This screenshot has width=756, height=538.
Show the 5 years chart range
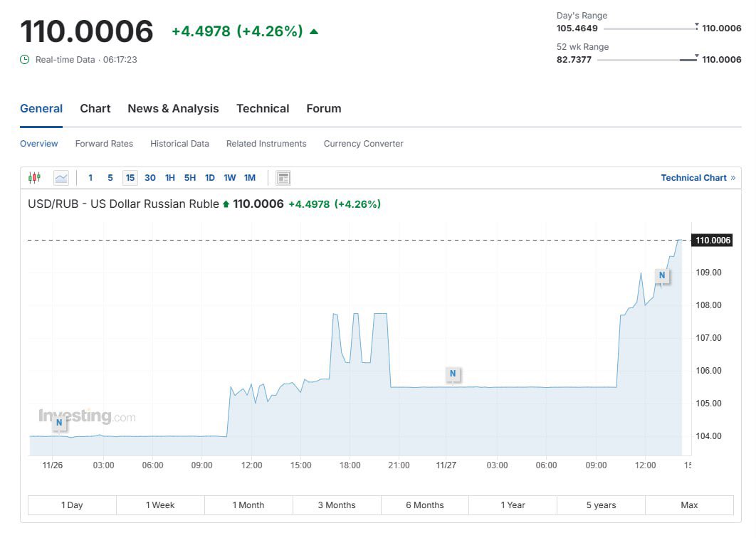click(601, 505)
